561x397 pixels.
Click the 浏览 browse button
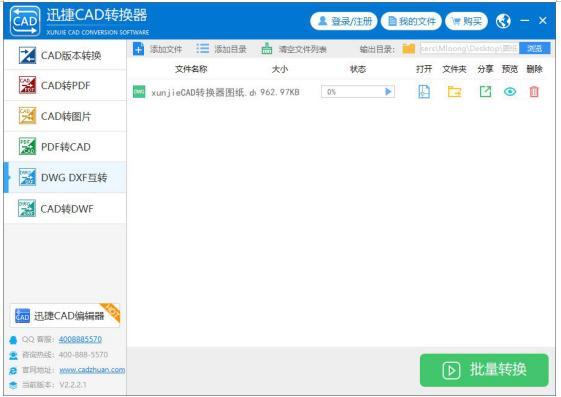point(535,48)
